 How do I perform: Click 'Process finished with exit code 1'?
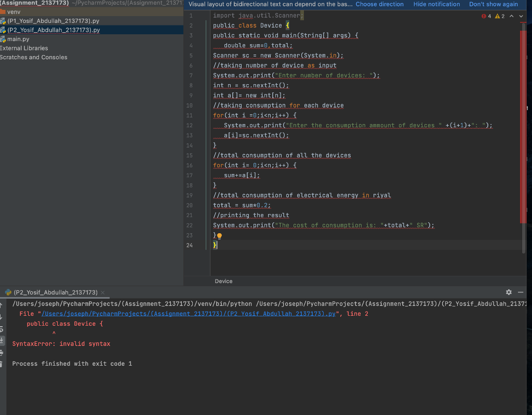(72, 364)
